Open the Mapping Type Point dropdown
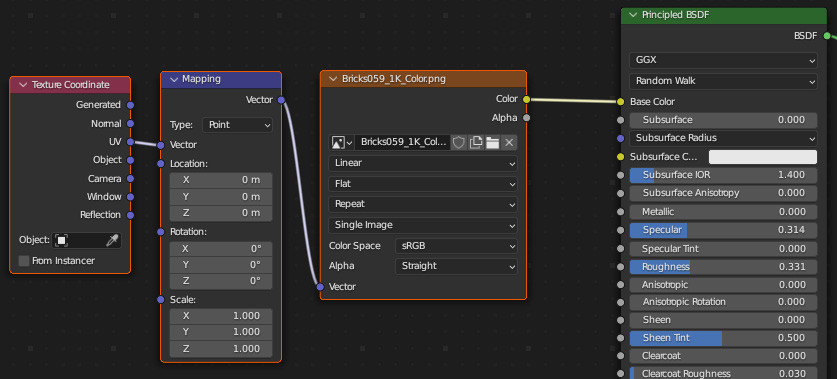The height and width of the screenshot is (379, 837). (237, 125)
